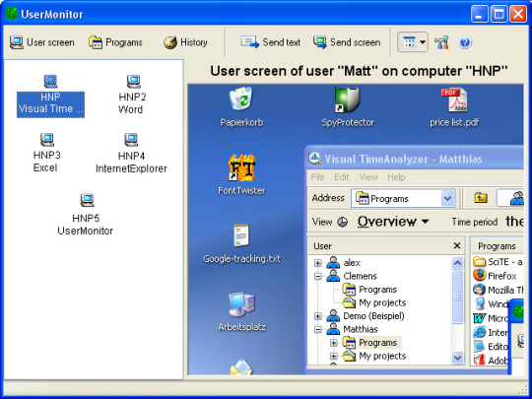Open the Overview view dropdown
Screen dimensions: 532x399
(x=393, y=222)
